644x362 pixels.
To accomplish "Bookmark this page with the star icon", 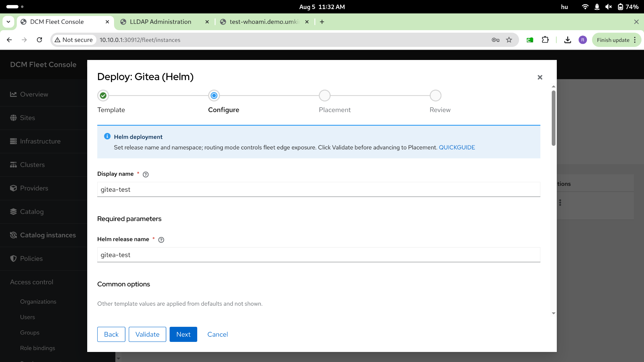I will tap(509, 40).
